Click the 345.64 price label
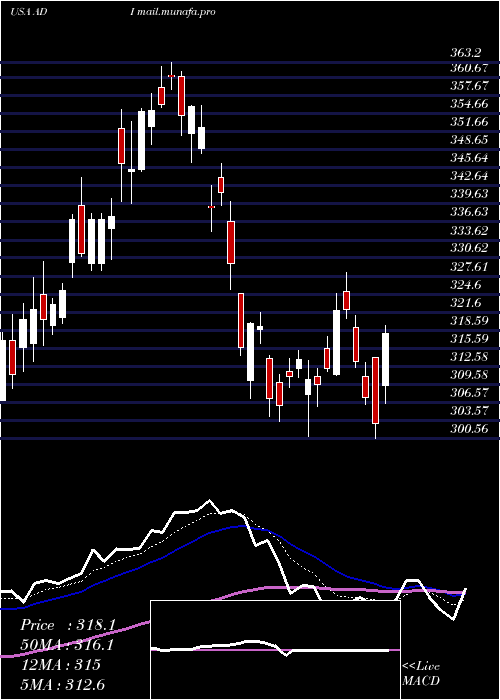The height and width of the screenshot is (700, 500). coord(469,158)
